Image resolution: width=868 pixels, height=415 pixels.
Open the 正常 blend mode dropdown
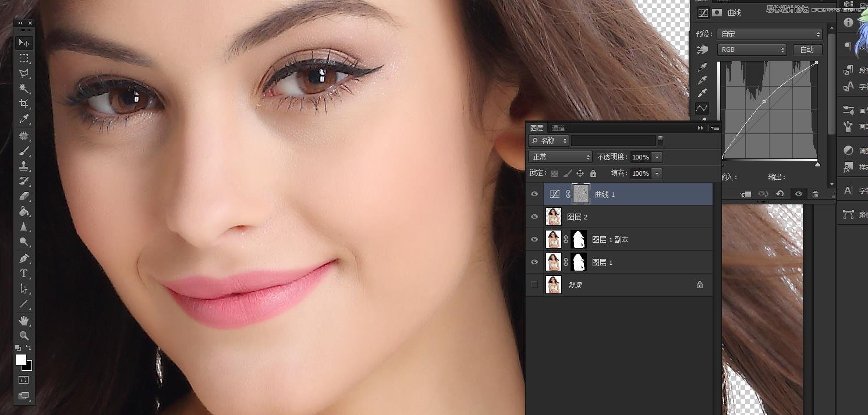561,157
